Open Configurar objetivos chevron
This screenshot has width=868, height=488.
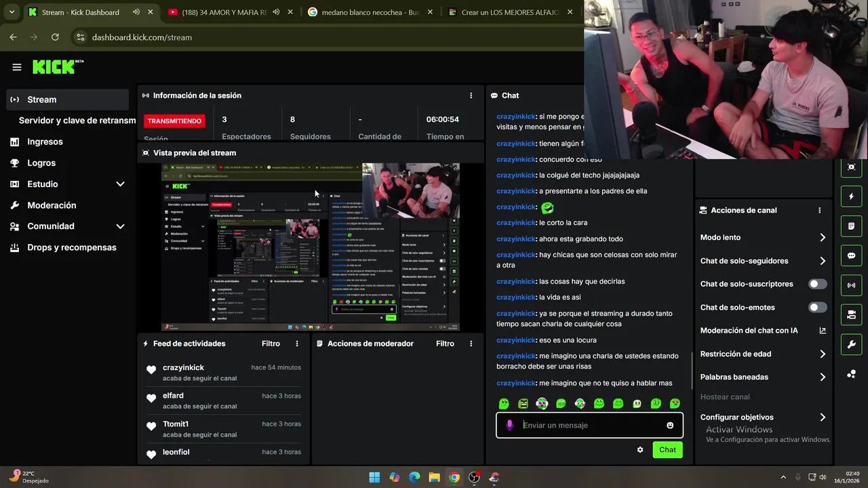click(823, 418)
